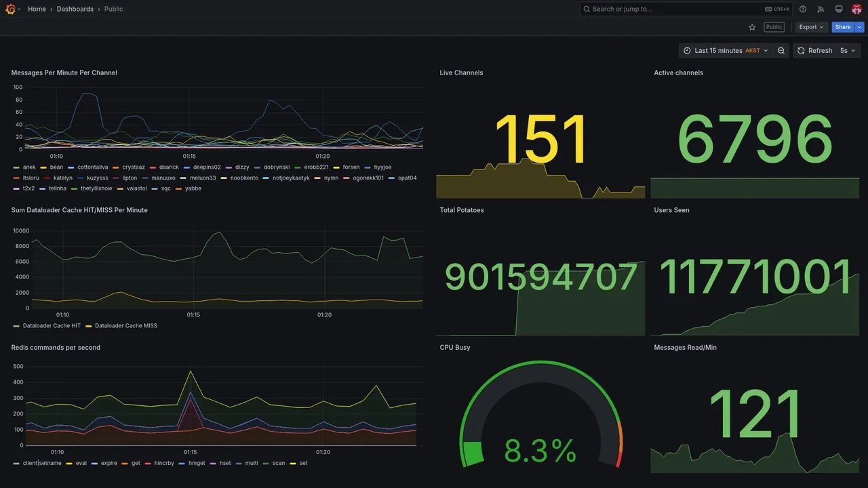Click the Share button

[x=843, y=27]
